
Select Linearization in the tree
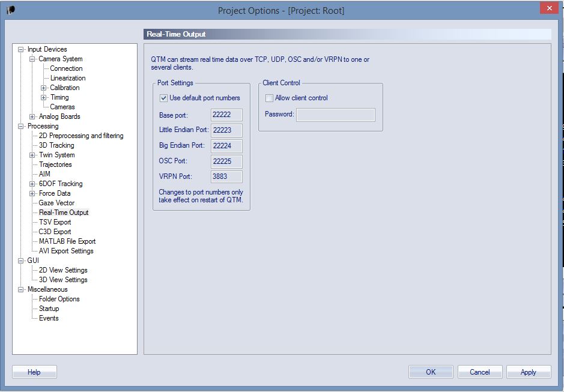(x=68, y=78)
